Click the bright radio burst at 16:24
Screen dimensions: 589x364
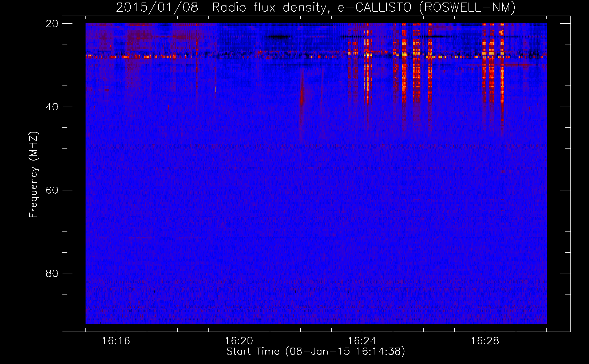coord(367,66)
